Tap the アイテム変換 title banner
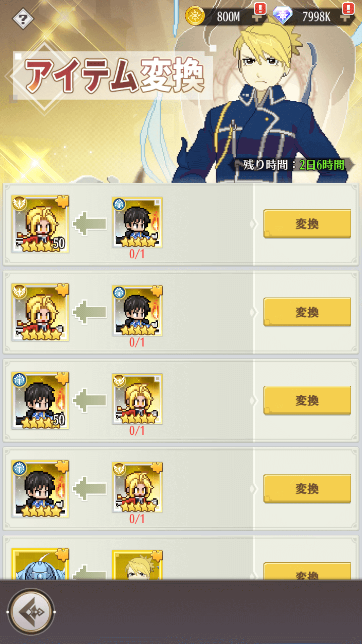This screenshot has height=644, width=362. point(113,75)
